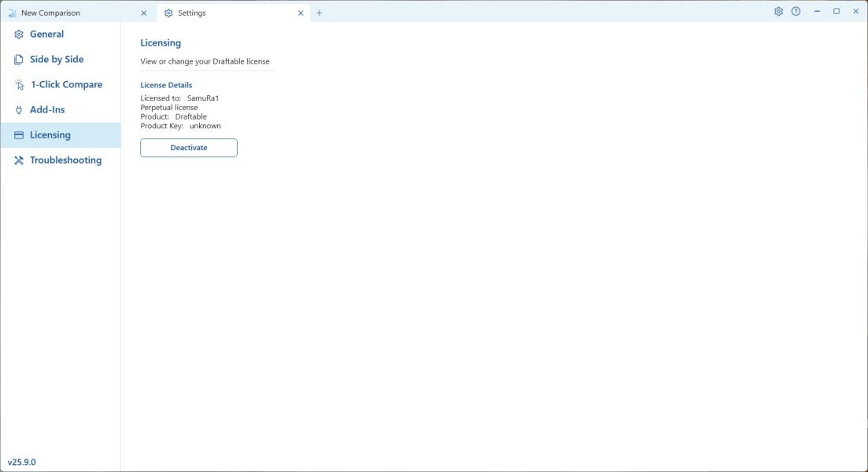Select Side by Side settings page
868x472 pixels.
click(56, 60)
